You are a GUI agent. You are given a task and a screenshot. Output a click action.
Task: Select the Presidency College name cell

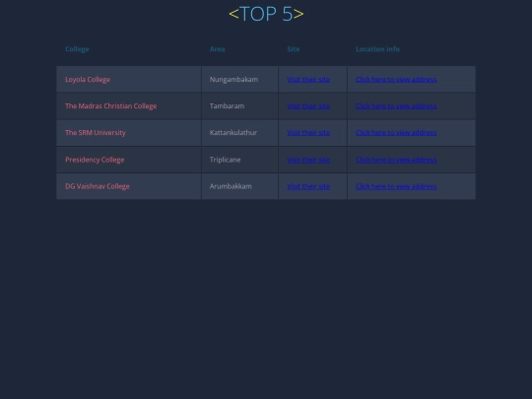(x=129, y=160)
